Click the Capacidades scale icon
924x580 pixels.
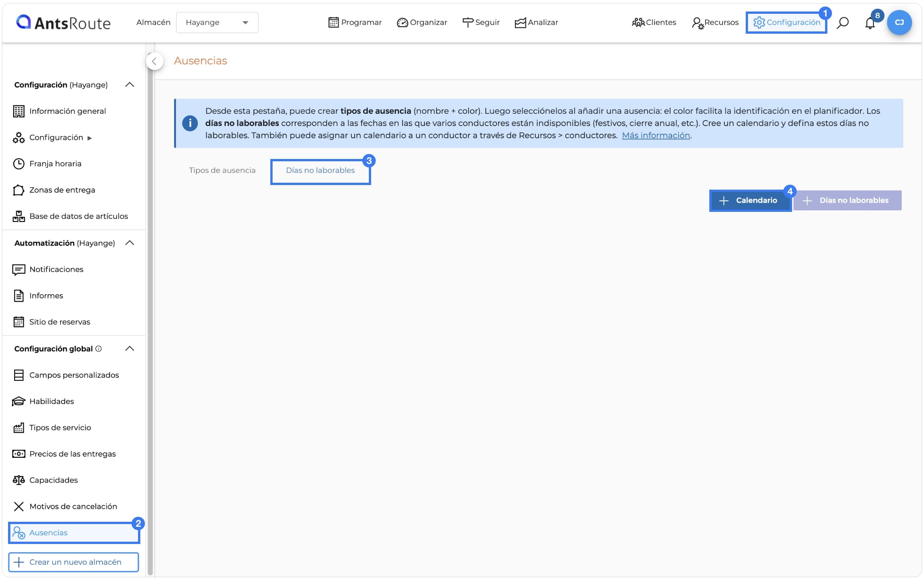[18, 480]
